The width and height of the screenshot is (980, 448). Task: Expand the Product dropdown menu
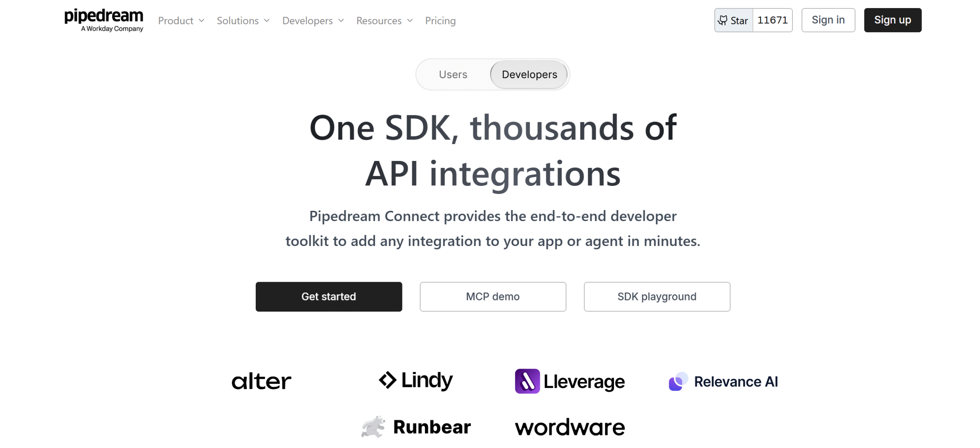coord(181,21)
